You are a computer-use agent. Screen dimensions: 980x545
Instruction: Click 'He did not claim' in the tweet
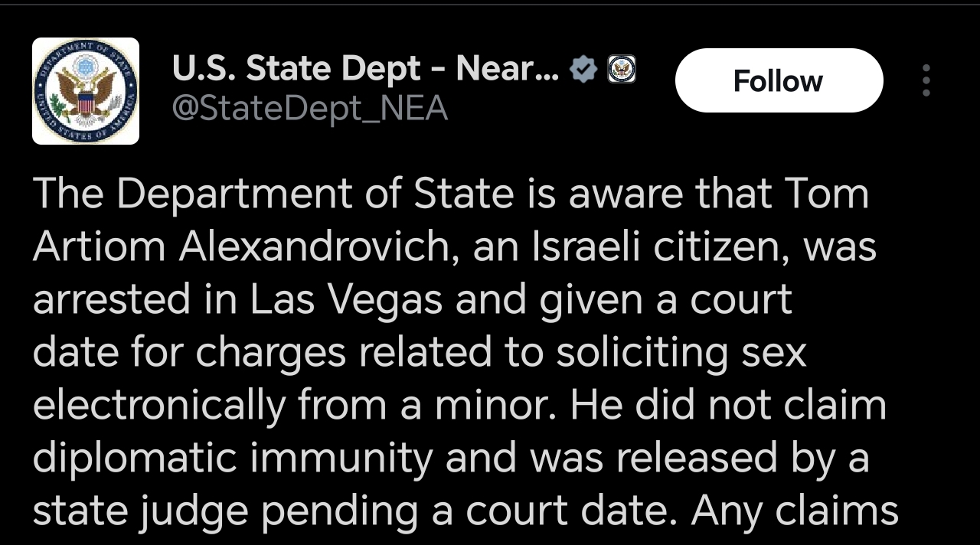(x=728, y=405)
